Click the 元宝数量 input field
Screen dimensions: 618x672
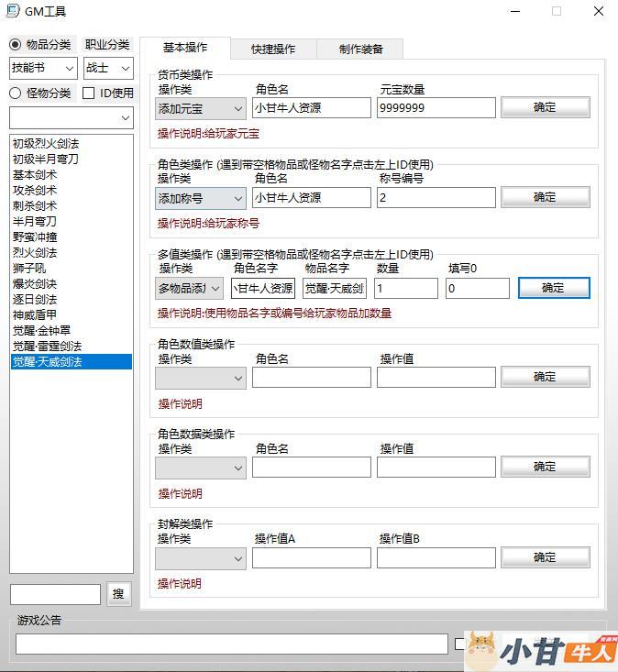coord(436,108)
